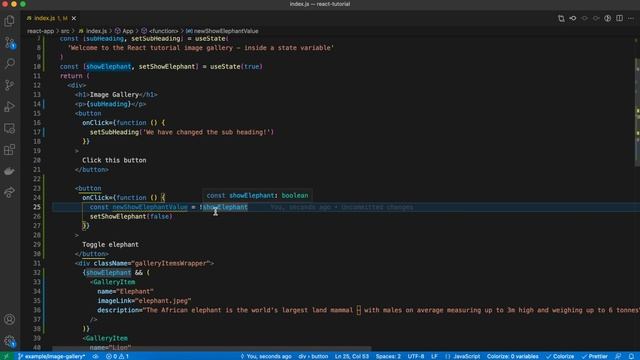Click 'Click this button' text on line 20
The height and width of the screenshot is (360, 640).
click(114, 160)
